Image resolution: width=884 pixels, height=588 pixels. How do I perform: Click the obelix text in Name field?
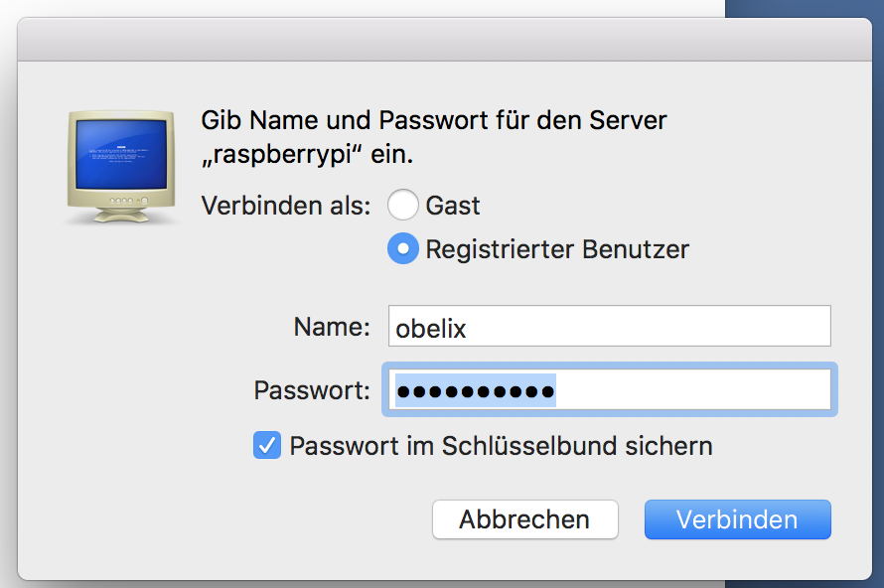(431, 328)
